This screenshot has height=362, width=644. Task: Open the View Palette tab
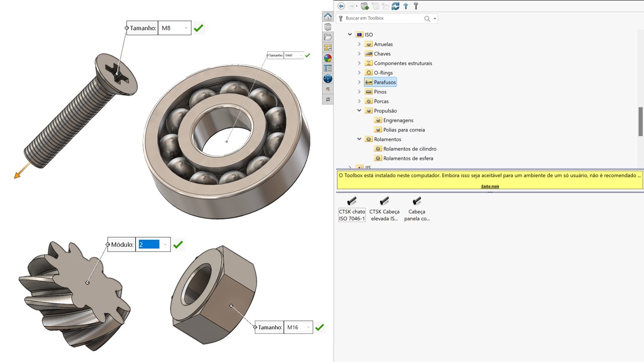click(328, 48)
